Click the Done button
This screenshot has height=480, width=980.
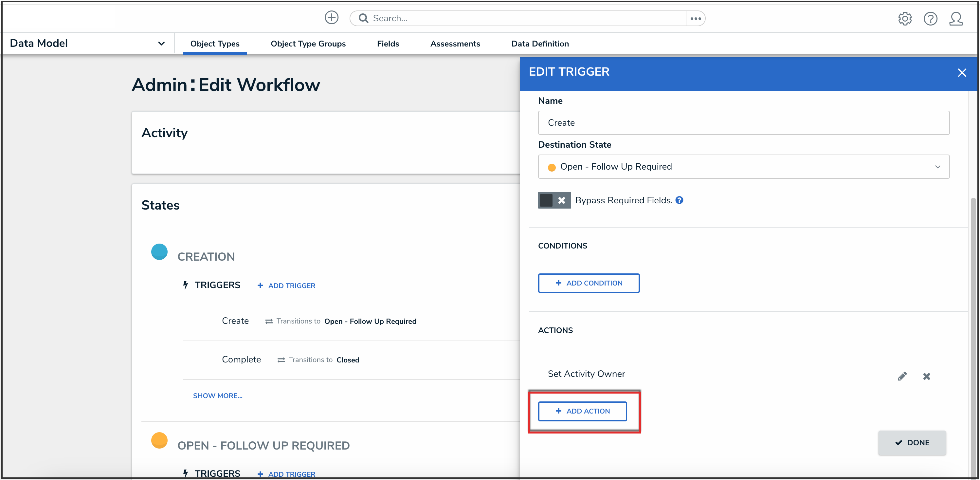912,442
